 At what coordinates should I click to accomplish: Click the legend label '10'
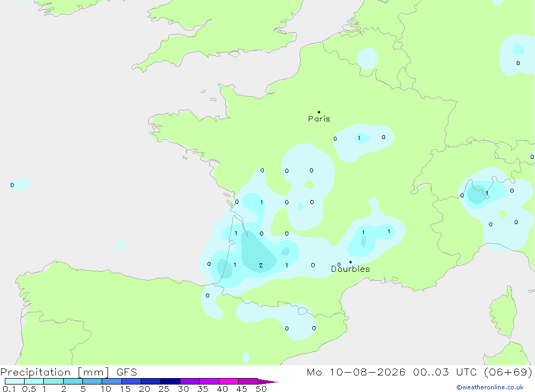(x=106, y=389)
